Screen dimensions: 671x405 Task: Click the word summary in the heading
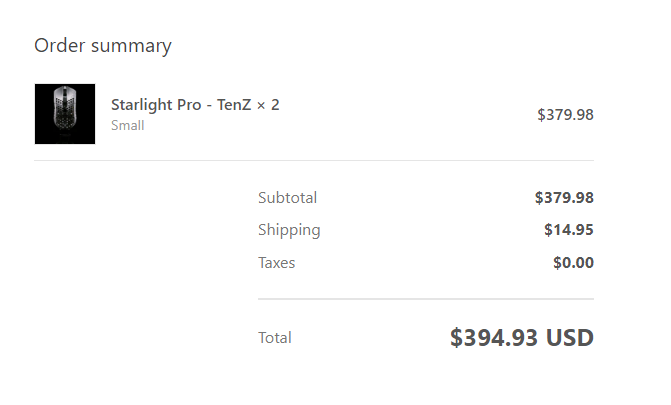pos(131,47)
